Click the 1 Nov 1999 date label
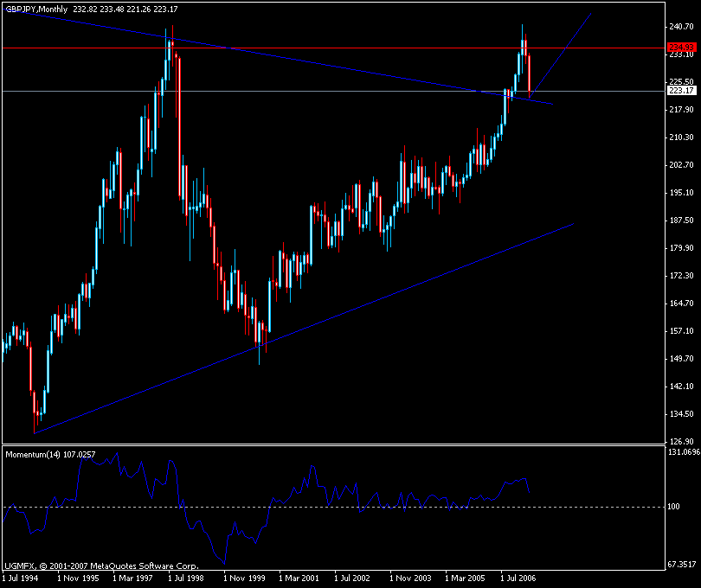Screen dimensions: 701x588 (x=244, y=578)
